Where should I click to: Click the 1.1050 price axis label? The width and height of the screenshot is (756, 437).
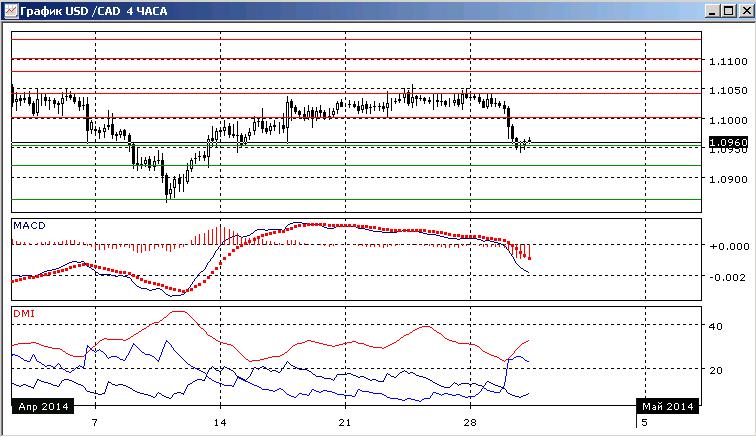point(729,91)
